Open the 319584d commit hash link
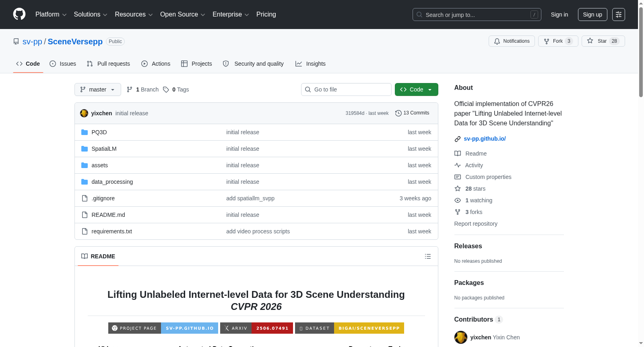The image size is (644, 347). [x=355, y=113]
